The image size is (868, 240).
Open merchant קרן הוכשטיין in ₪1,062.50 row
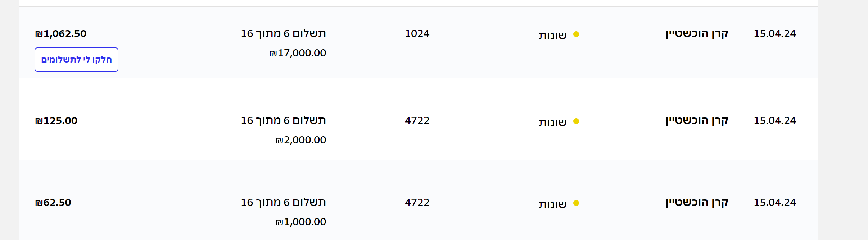click(x=697, y=34)
